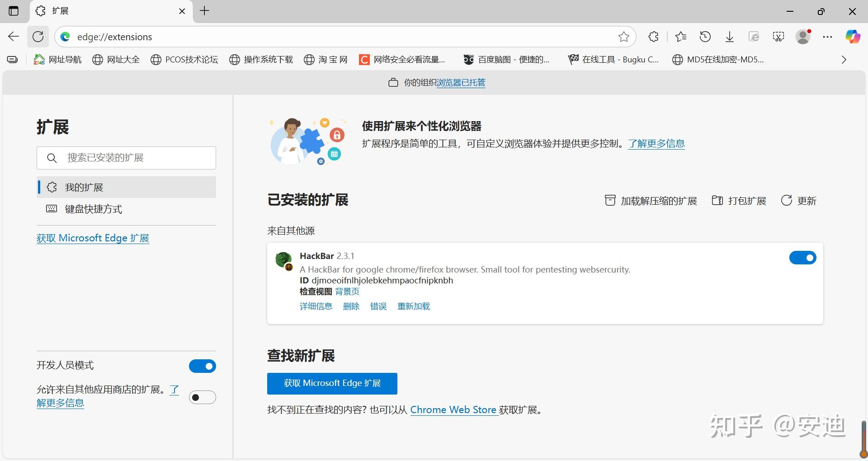The image size is (868, 461).
Task: Click the IE mode reload icon
Action: pyautogui.click(x=754, y=37)
